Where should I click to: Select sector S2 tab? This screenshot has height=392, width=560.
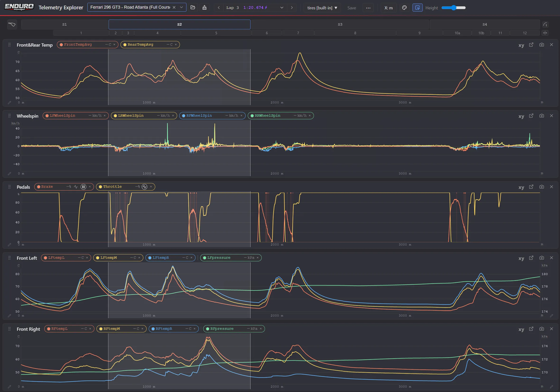pos(180,24)
